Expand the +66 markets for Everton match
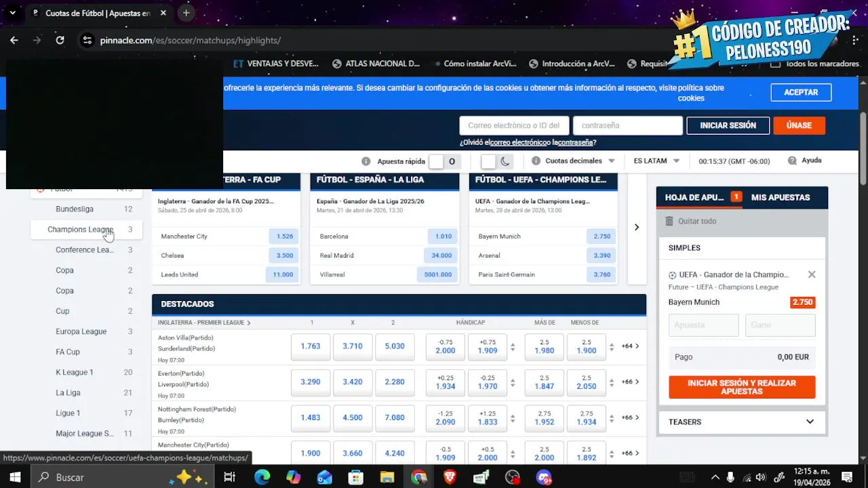The height and width of the screenshot is (488, 868). (630, 382)
